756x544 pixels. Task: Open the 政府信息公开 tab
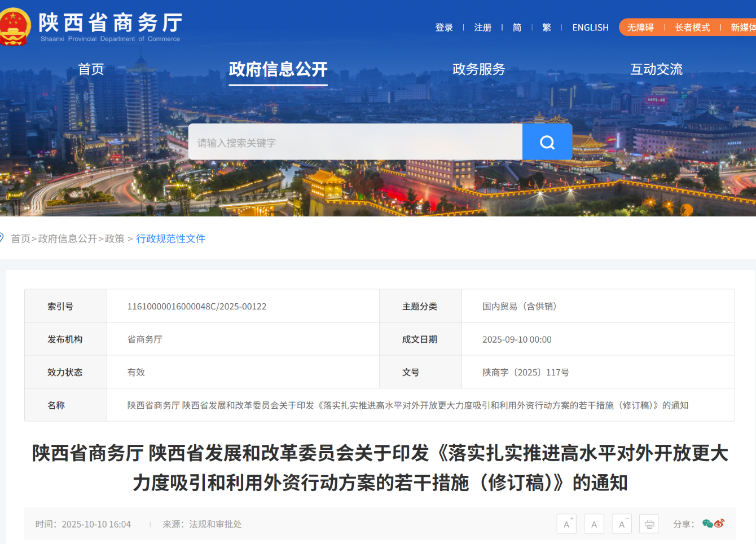(x=278, y=69)
